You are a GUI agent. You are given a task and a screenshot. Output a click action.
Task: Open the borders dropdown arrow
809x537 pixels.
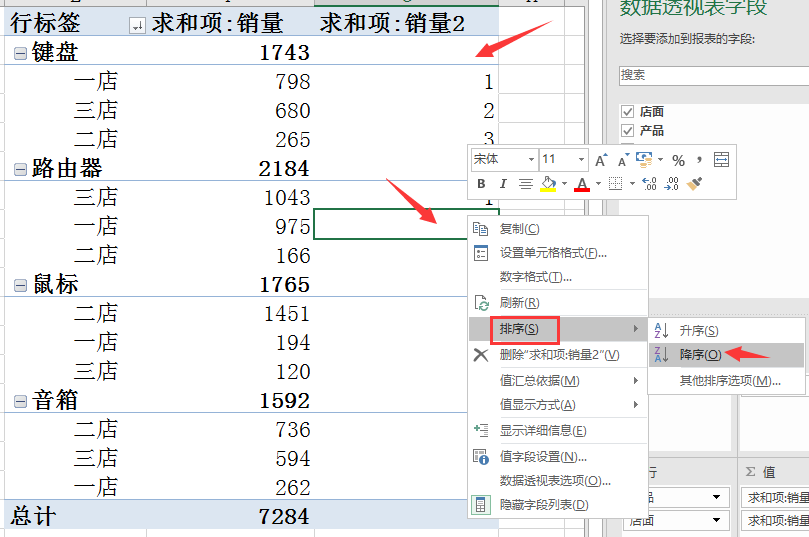click(x=632, y=184)
